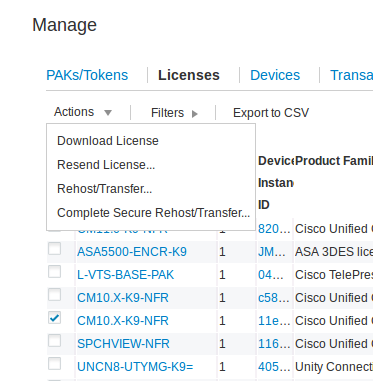
Task: Open the L-VTS-BASE-PAK license link
Action: click(126, 275)
